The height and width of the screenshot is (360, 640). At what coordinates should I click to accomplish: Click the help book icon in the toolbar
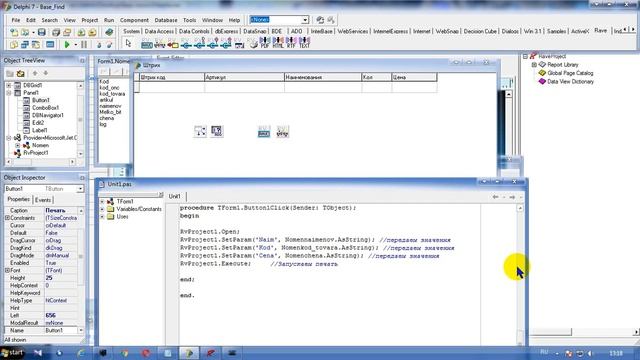(x=109, y=32)
